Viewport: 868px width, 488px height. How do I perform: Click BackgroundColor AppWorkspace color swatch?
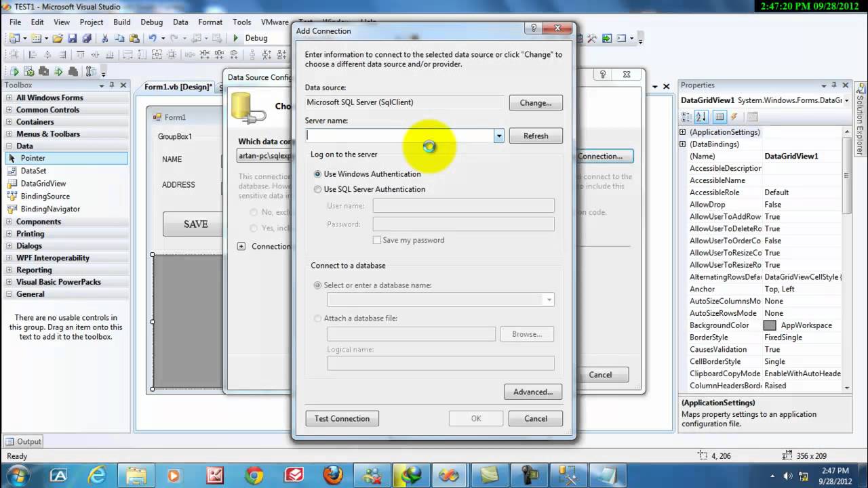tap(770, 325)
